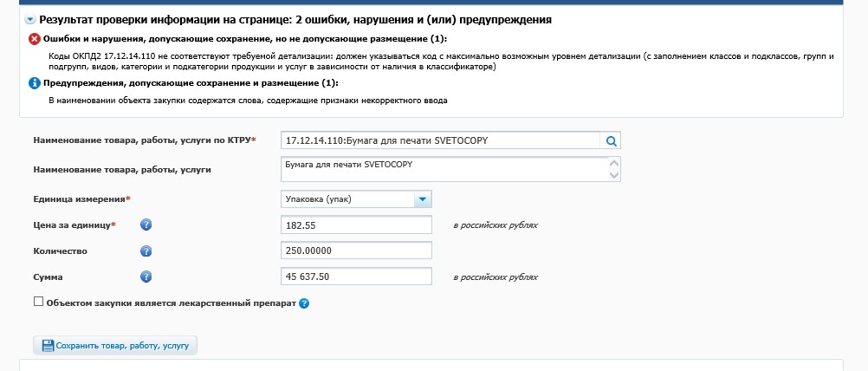Open help icon next to Цена за единицу
868x371 pixels.
tap(146, 225)
